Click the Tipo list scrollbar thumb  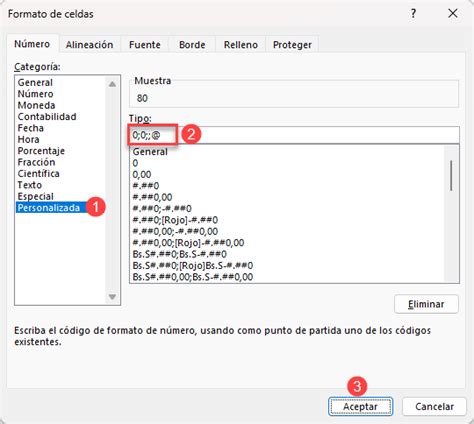coord(451,175)
